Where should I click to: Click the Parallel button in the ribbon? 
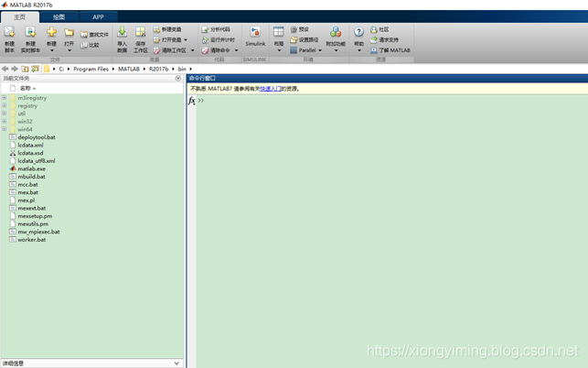303,50
